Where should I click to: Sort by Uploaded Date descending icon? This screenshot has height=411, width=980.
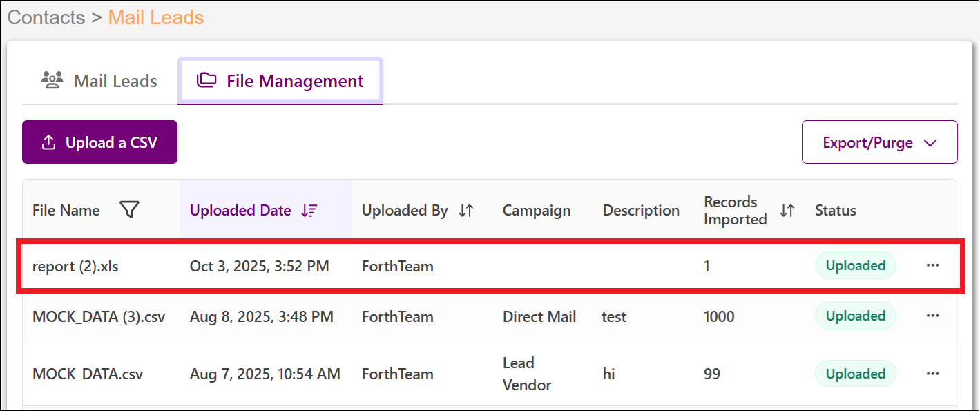point(309,211)
